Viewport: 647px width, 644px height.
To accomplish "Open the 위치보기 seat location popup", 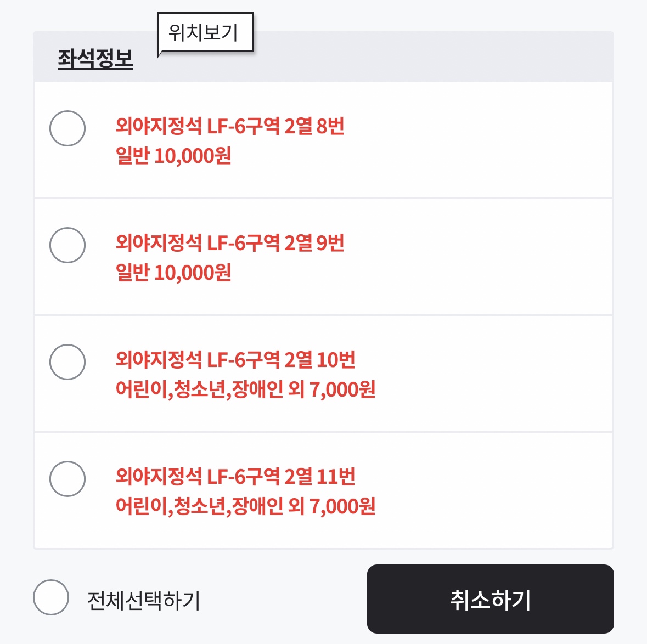I will coord(205,33).
